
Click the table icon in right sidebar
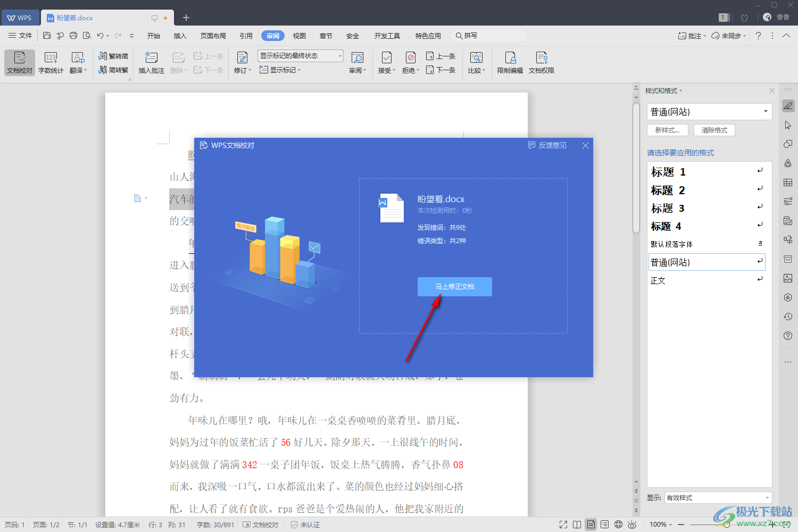coord(788,182)
